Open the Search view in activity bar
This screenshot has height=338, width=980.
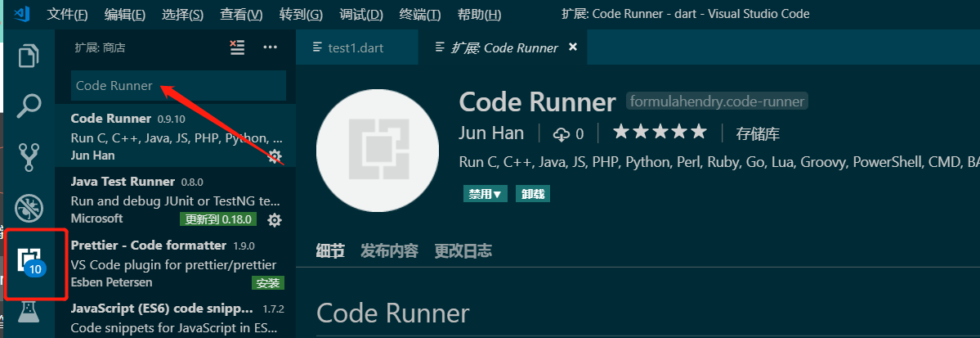click(x=29, y=106)
